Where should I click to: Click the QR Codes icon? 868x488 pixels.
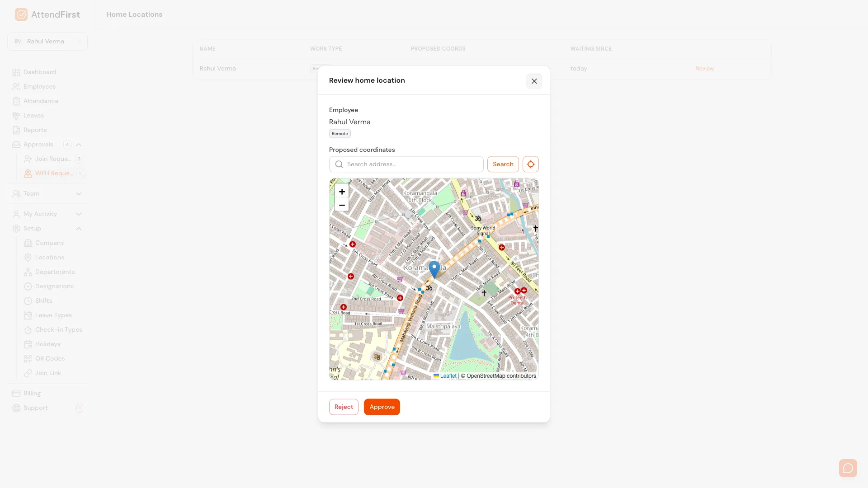(28, 359)
